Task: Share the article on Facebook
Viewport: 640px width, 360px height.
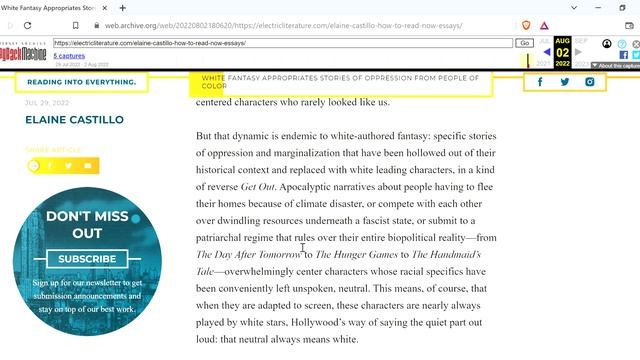Action: tap(50, 166)
